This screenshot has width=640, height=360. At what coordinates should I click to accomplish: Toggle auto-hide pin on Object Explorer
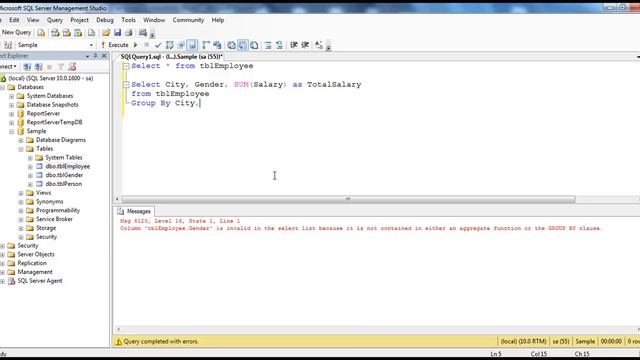[96, 56]
